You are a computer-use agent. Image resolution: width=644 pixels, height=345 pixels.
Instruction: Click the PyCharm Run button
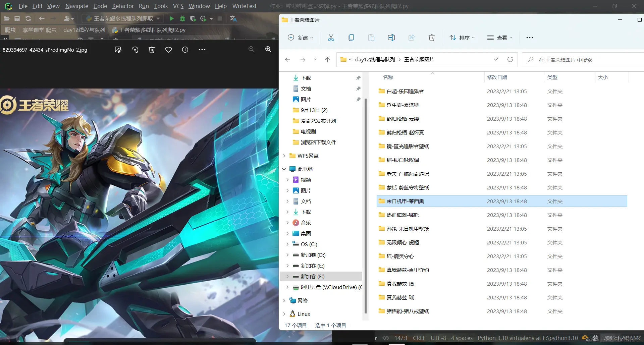(171, 18)
